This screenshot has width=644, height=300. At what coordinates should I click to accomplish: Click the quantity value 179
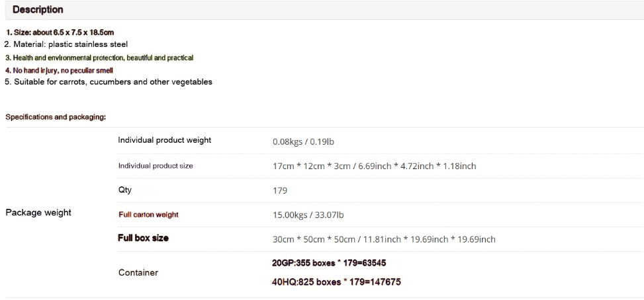pos(280,190)
